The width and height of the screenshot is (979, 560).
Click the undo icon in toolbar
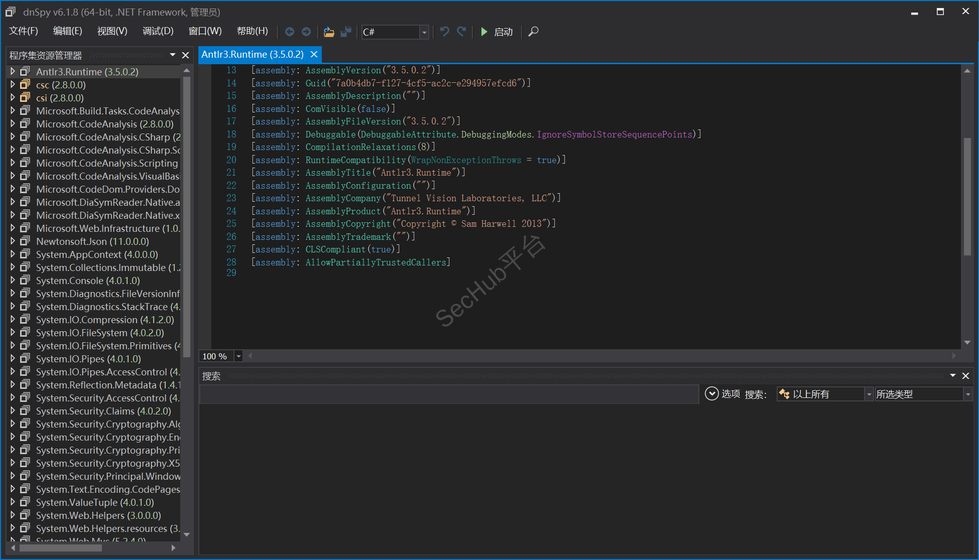444,32
